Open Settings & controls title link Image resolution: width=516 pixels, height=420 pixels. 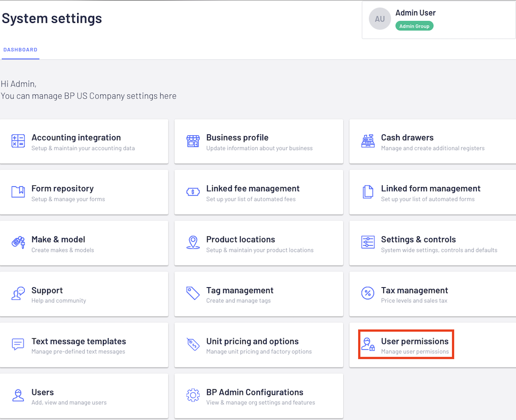[x=418, y=239]
